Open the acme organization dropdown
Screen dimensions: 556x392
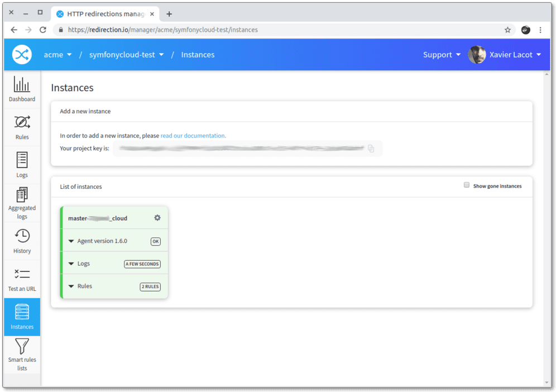point(57,55)
